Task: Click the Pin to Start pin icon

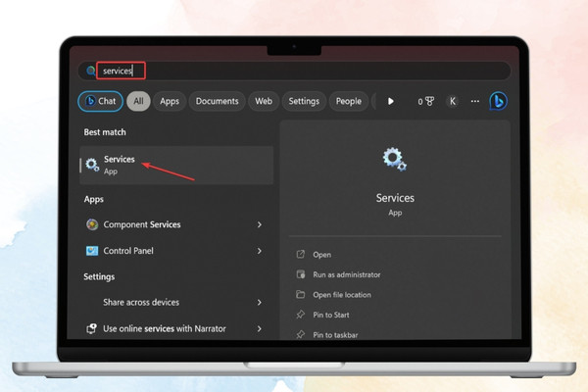Action: (x=301, y=315)
